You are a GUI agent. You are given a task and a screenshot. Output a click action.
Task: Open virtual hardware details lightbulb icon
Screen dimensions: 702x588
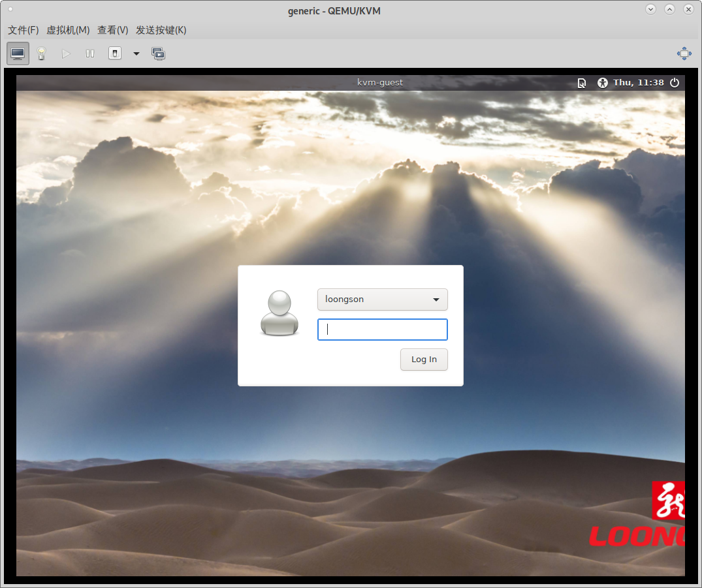41,54
